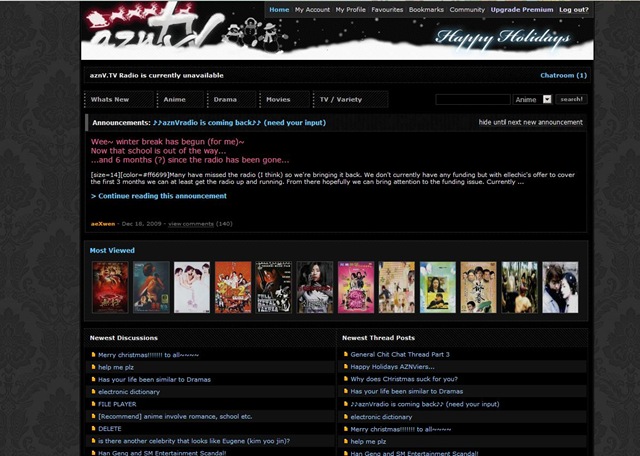Open the aeXwen author profile
Image resolution: width=640 pixels, height=456 pixels.
(103, 224)
